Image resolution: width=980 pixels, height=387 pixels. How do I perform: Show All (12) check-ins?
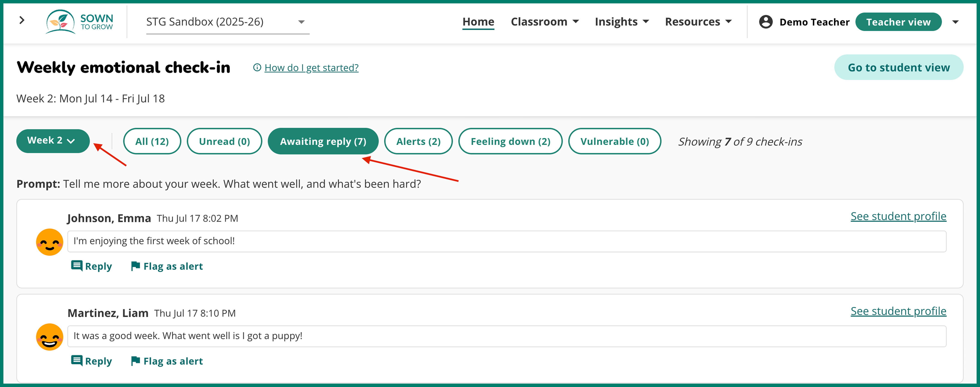point(152,141)
